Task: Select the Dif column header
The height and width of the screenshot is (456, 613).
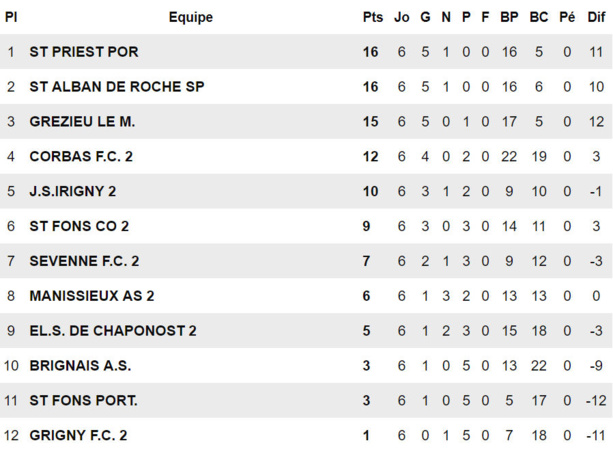Action: 596,17
